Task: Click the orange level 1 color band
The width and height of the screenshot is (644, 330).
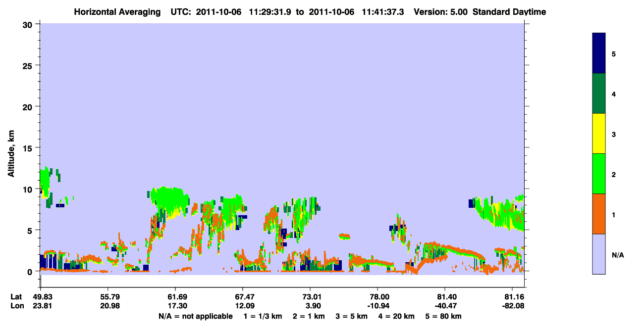Action: (599, 214)
